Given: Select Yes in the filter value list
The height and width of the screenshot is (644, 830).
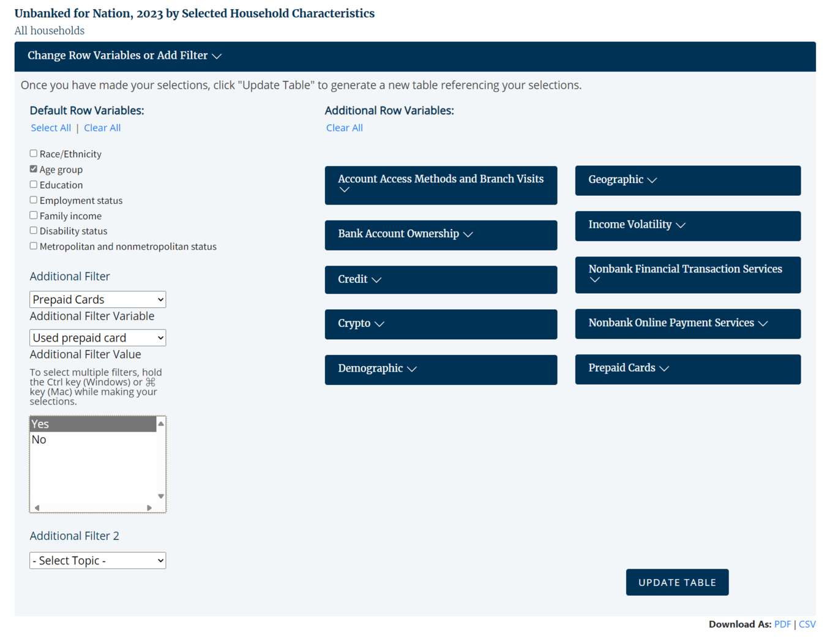Looking at the screenshot, I should pos(93,424).
